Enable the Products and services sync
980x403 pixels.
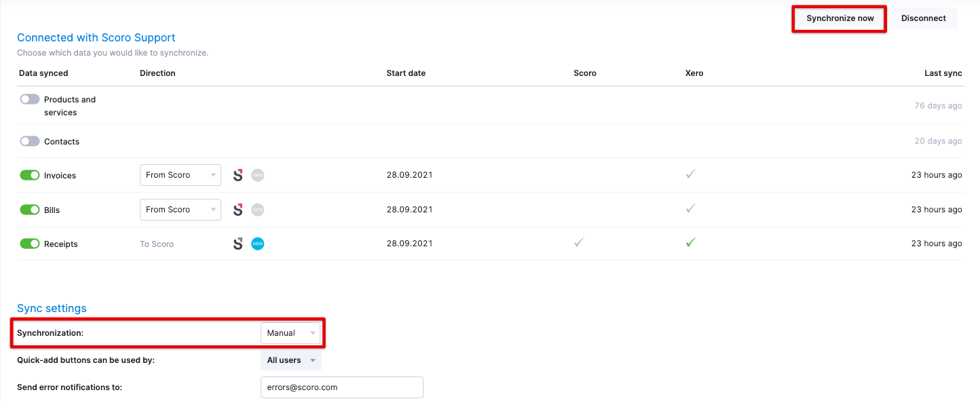coord(30,98)
